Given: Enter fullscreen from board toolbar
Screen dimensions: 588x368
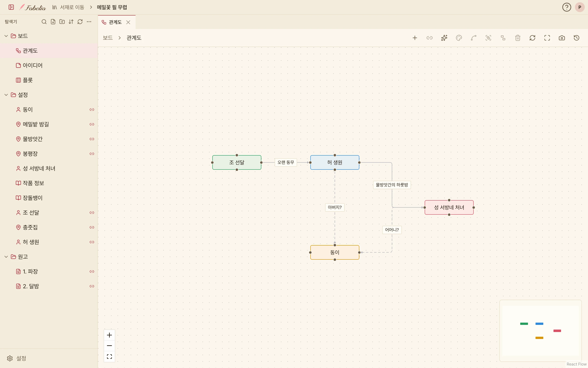Looking at the screenshot, I should pos(547,38).
